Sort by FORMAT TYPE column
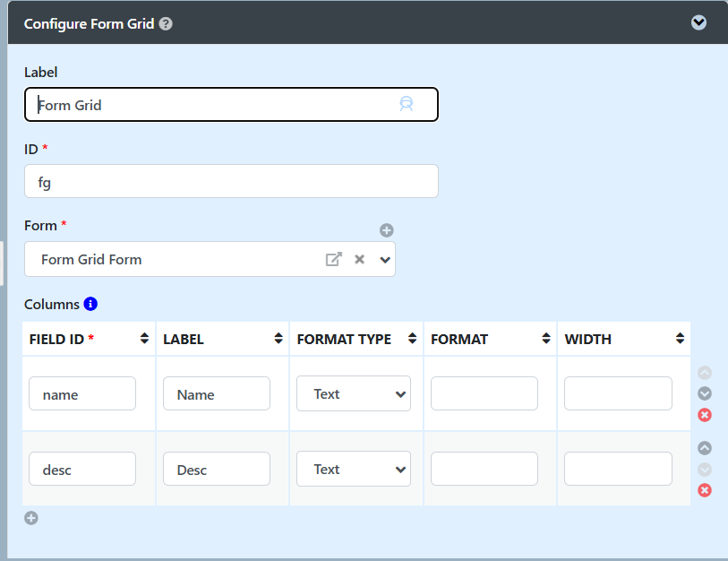 [x=412, y=339]
